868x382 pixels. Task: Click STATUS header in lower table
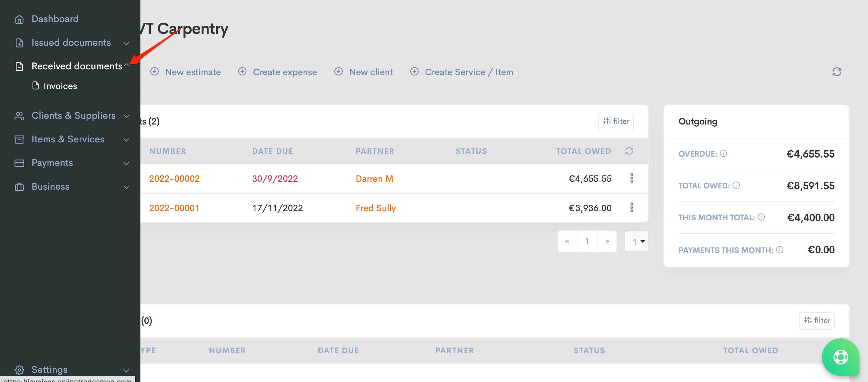[589, 350]
